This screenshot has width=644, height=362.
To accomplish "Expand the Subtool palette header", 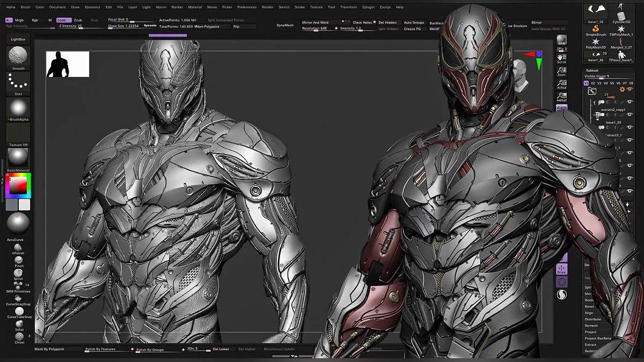I will (x=592, y=70).
